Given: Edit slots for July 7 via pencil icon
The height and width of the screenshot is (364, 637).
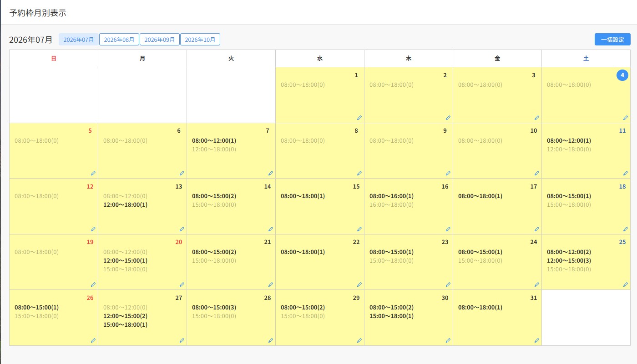Looking at the screenshot, I should coord(271,173).
